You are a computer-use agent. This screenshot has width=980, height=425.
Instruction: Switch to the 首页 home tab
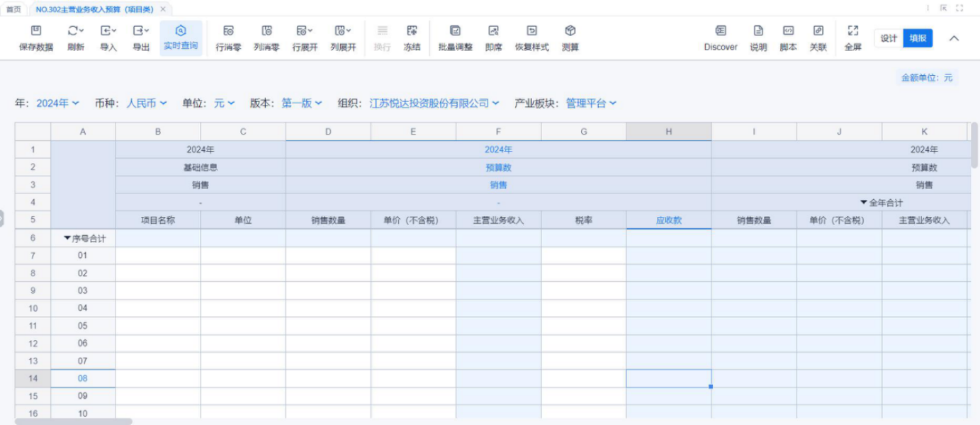pyautogui.click(x=13, y=9)
